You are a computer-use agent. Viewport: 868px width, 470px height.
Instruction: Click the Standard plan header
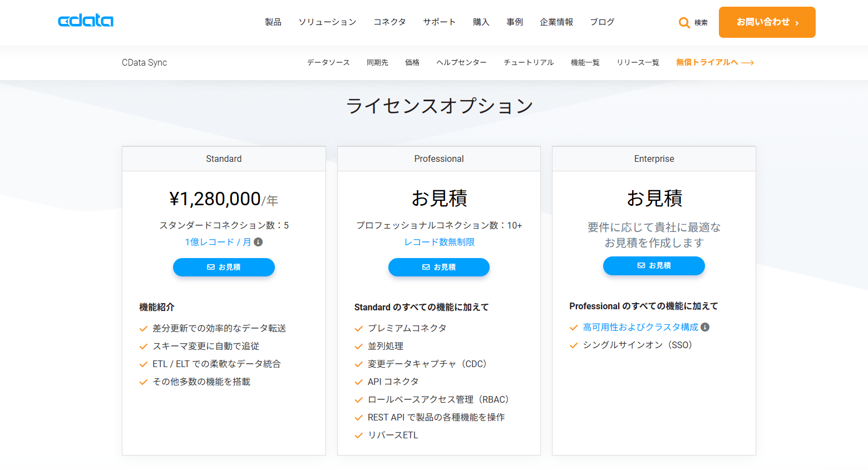[224, 159]
